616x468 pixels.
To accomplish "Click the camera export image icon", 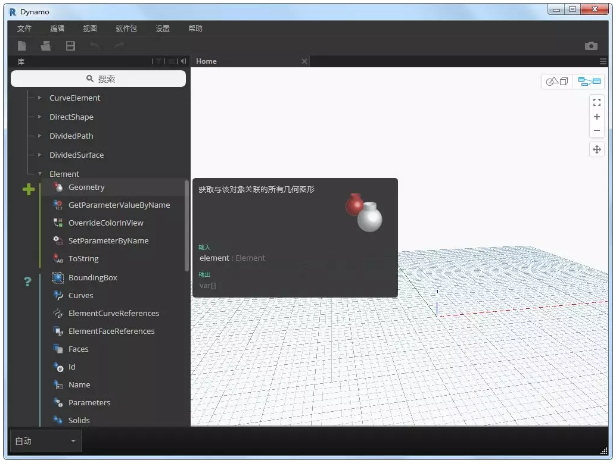I will coord(591,46).
